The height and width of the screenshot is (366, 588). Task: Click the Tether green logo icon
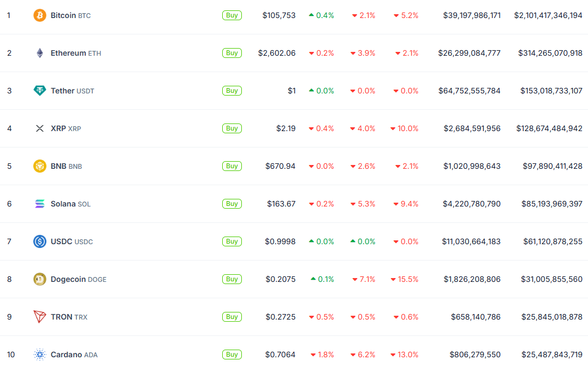(x=40, y=91)
